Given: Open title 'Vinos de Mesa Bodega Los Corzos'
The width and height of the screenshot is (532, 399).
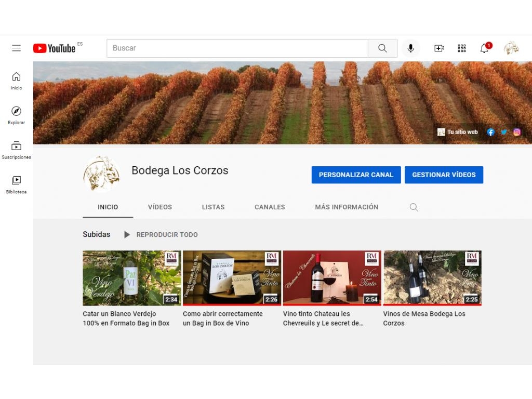Looking at the screenshot, I should [x=424, y=318].
